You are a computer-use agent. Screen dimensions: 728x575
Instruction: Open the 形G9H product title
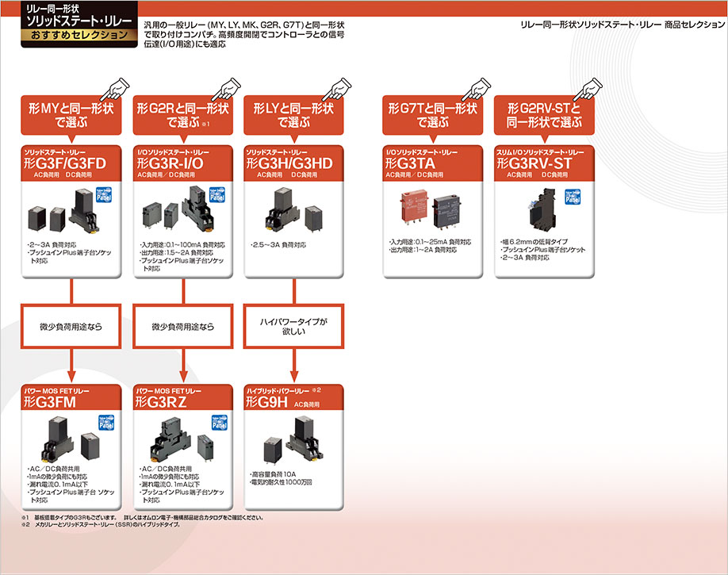267,402
